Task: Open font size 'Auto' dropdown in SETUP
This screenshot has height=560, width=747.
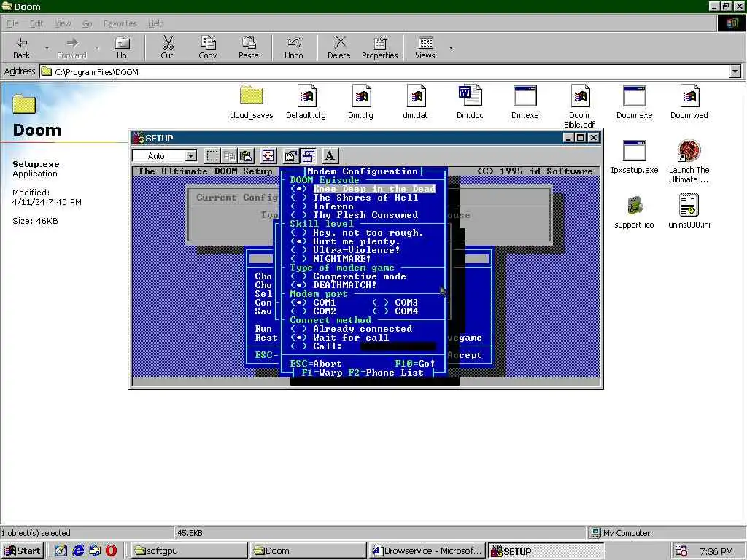Action: click(x=190, y=156)
